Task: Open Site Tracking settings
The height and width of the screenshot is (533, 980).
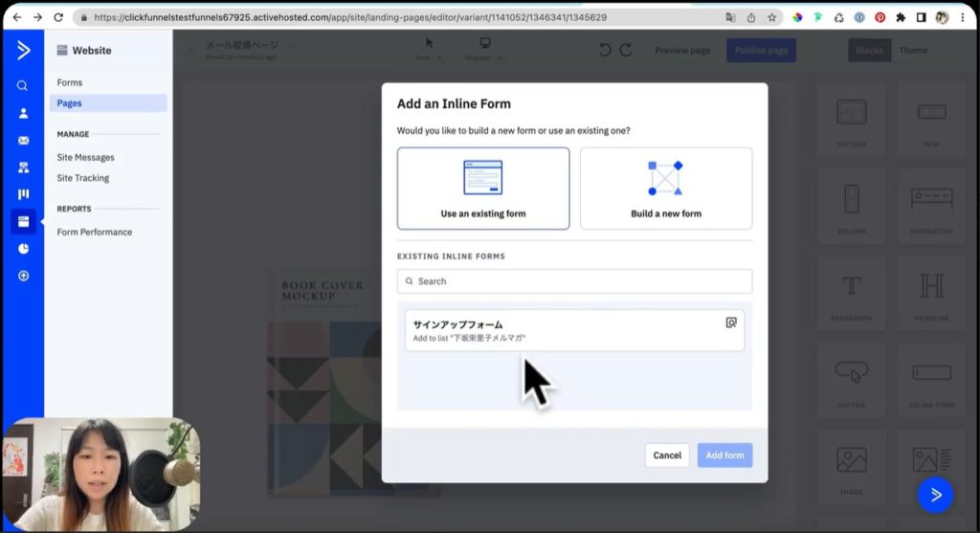Action: click(x=83, y=178)
